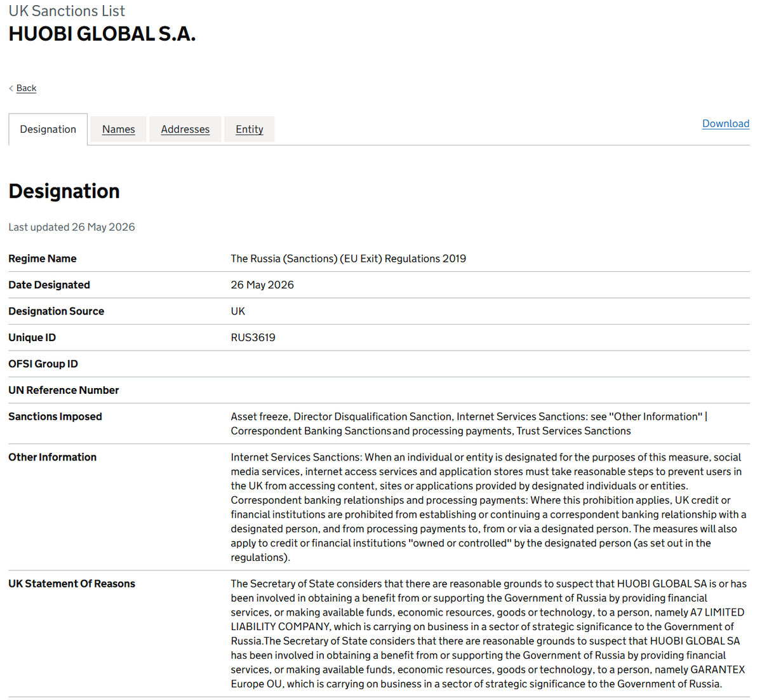The image size is (762, 700).
Task: Click the Secretary of State reasons paragraph
Action: click(x=489, y=633)
